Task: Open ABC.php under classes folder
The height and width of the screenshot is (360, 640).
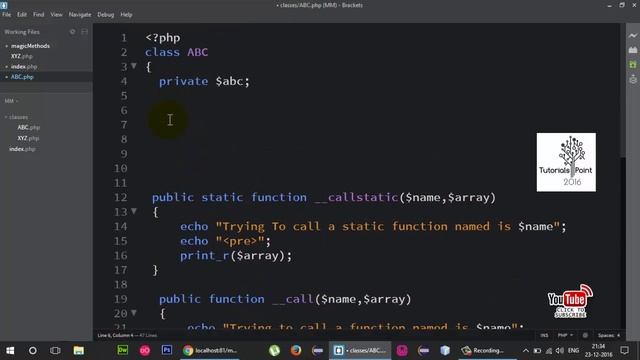Action: point(29,127)
